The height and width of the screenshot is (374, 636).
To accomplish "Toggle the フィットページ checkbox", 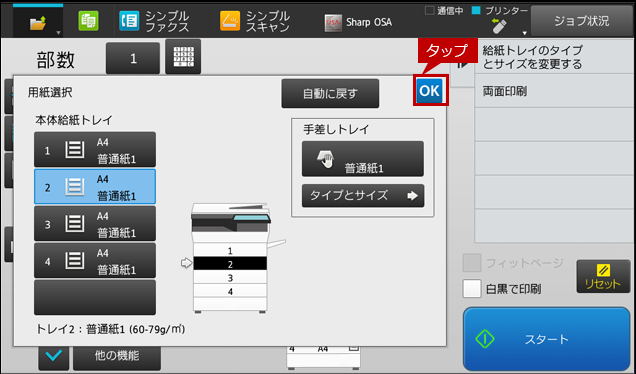I will [472, 263].
